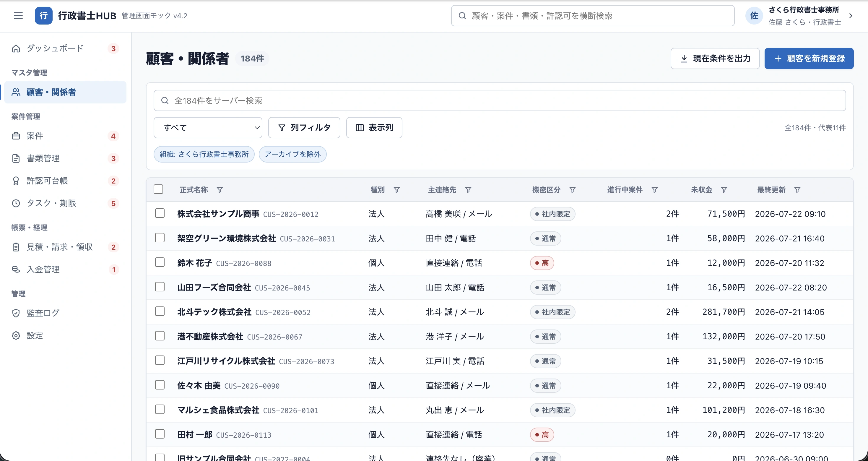The height and width of the screenshot is (461, 868).
Task: Open ダッシュボード in the sidebar
Action: (x=65, y=48)
